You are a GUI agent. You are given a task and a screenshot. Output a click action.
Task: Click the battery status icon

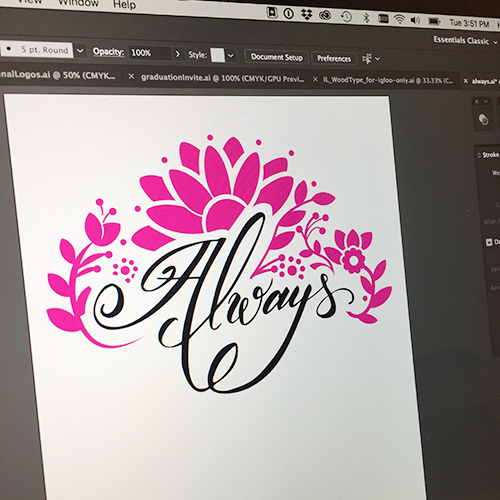pyautogui.click(x=434, y=21)
